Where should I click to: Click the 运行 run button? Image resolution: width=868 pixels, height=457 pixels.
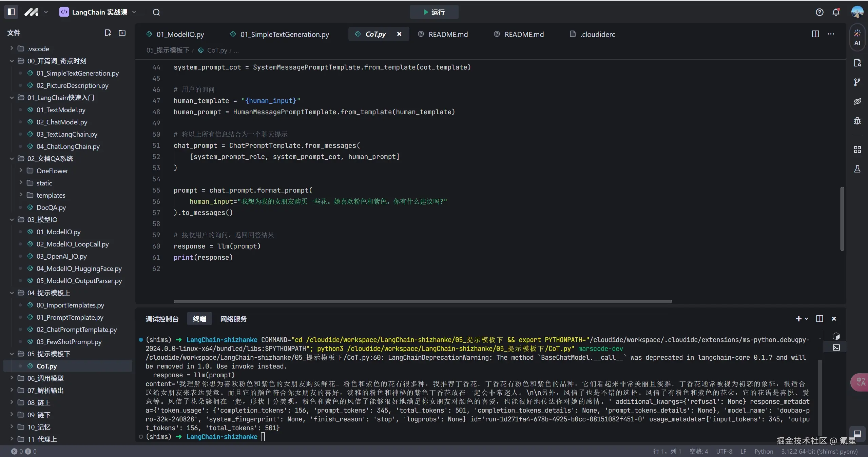click(434, 12)
